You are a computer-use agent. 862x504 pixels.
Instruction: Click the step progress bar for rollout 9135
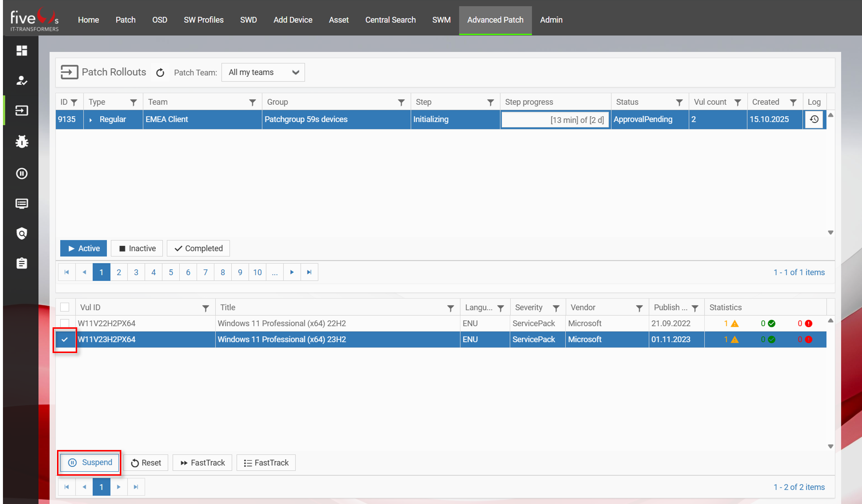pyautogui.click(x=555, y=120)
